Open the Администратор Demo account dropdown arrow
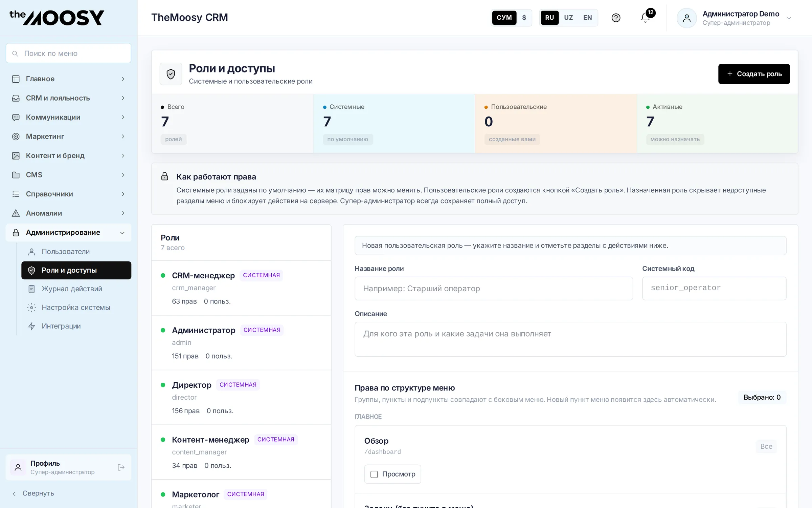The image size is (812, 508). click(789, 18)
